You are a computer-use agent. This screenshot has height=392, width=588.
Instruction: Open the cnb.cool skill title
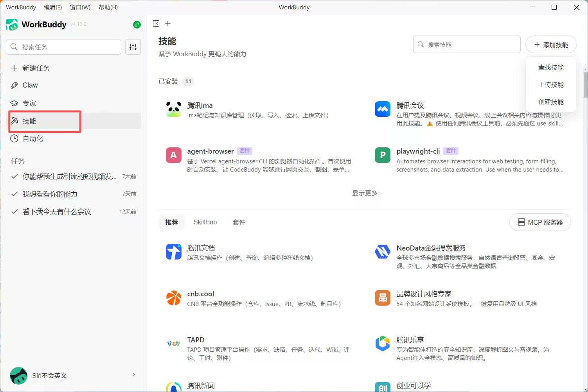(201, 294)
